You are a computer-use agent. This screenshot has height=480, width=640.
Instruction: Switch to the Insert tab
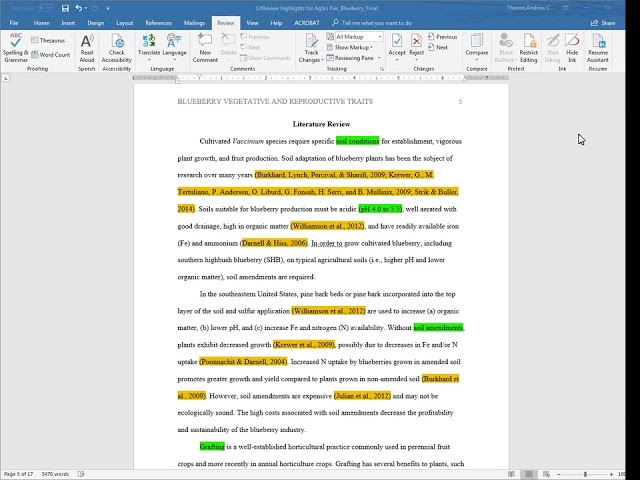(x=68, y=23)
